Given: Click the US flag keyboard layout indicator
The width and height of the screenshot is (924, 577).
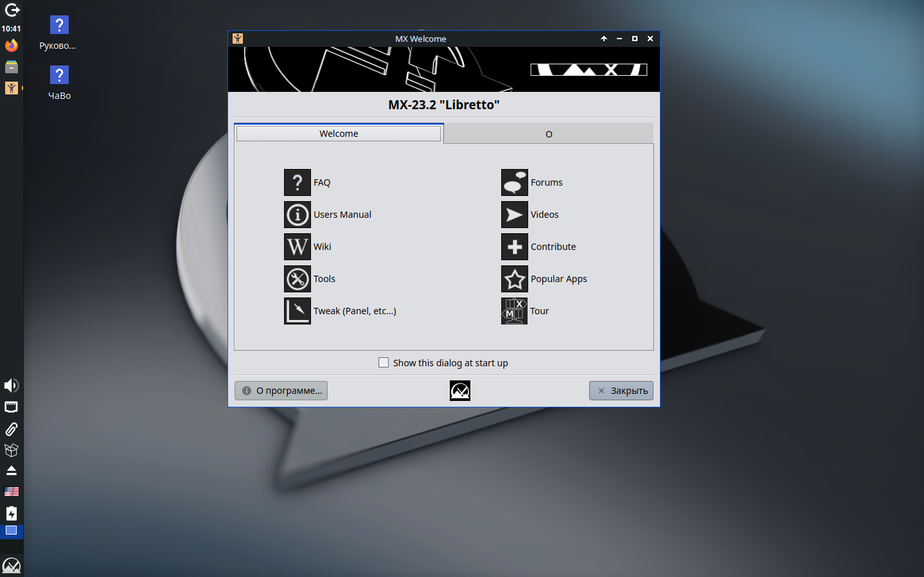Looking at the screenshot, I should (x=12, y=492).
